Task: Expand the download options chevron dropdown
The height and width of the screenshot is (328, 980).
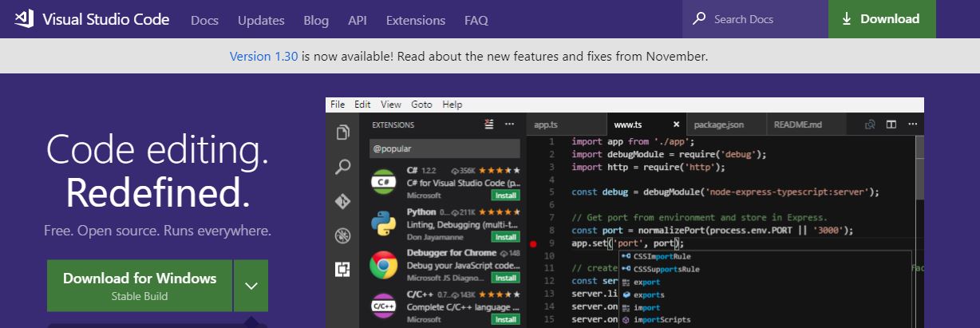Action: pos(251,286)
